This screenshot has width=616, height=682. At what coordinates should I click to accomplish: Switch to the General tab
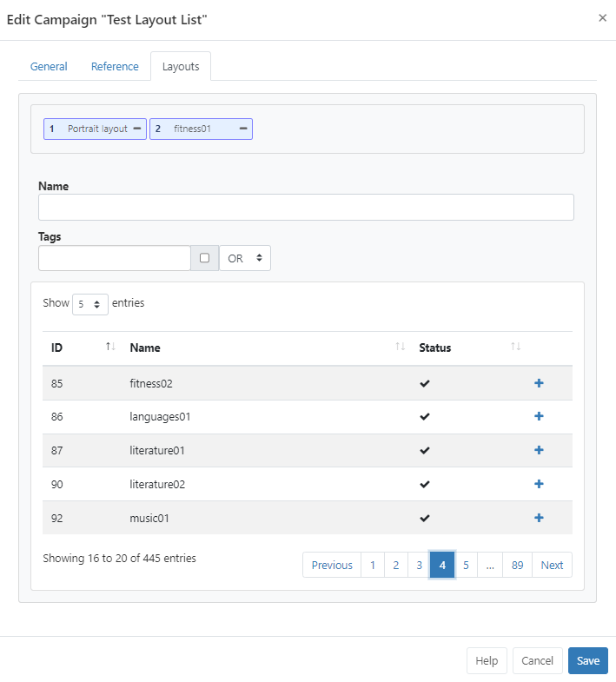(x=49, y=67)
